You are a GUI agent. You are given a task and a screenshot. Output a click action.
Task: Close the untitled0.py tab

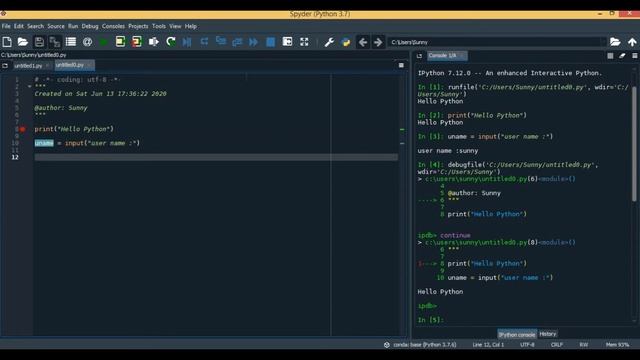89,65
